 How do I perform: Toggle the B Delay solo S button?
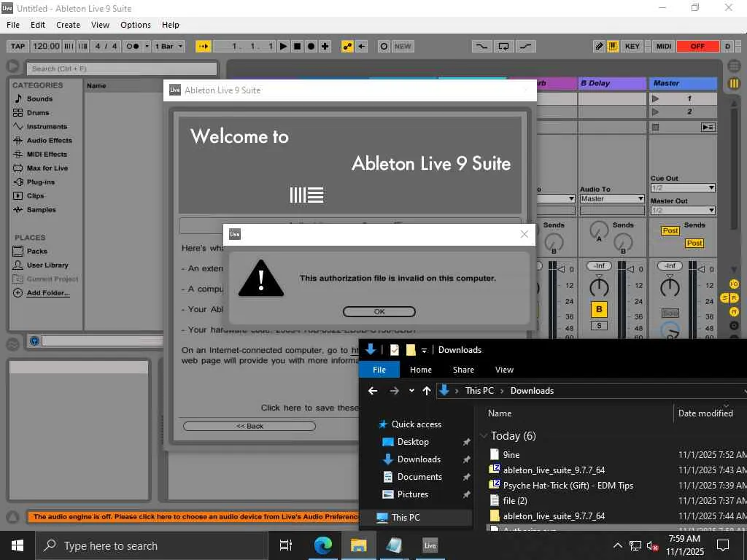[x=599, y=326]
